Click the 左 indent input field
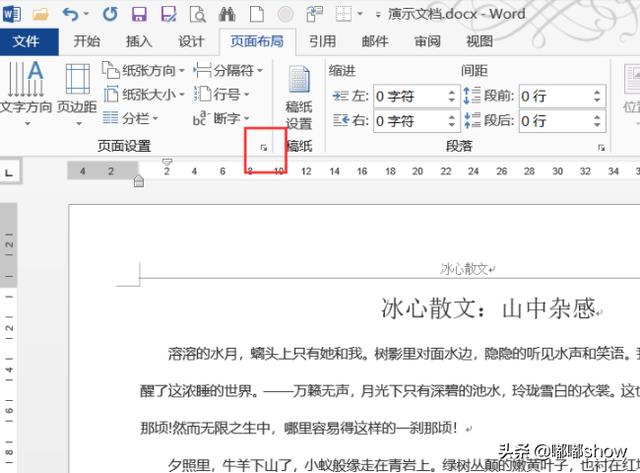Image resolution: width=640 pixels, height=473 pixels. tap(410, 96)
